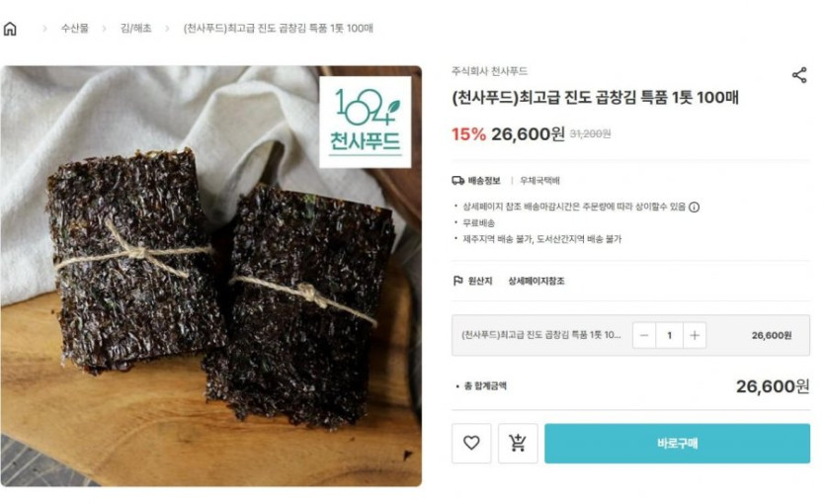Click the selected option row label
The image size is (825, 504).
[x=540, y=335]
